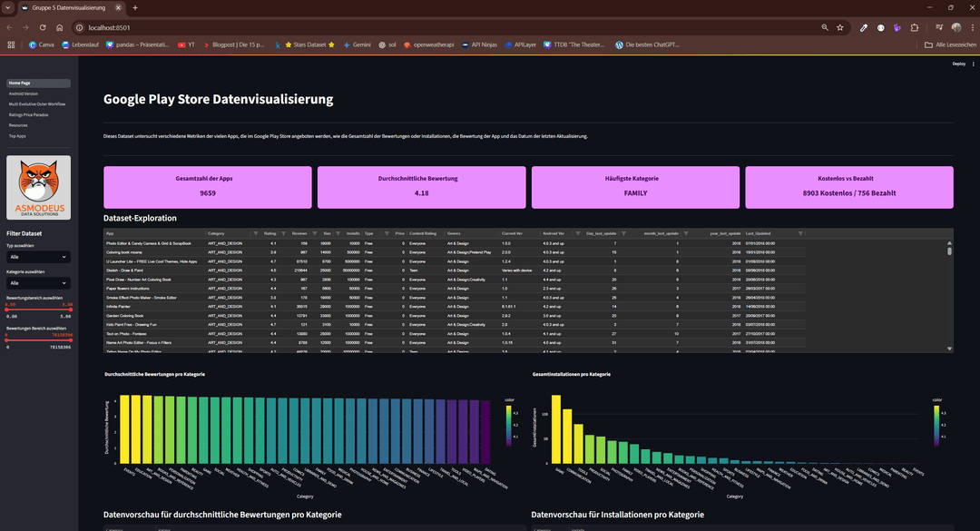Viewport: 980px width, 531px height.
Task: Click the bookmark star icon in address bar
Action: coord(840,28)
